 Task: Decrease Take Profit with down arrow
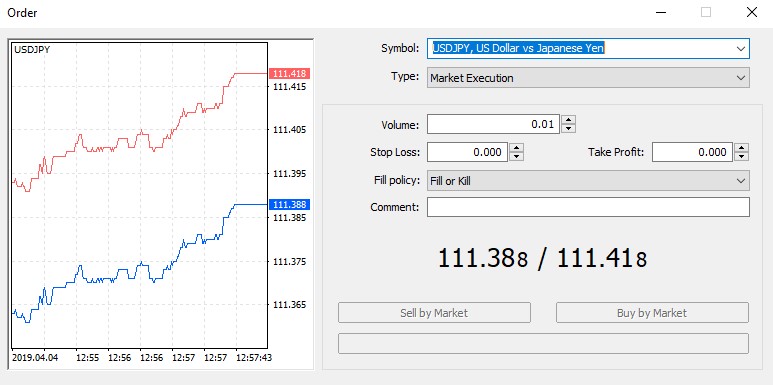(x=741, y=156)
